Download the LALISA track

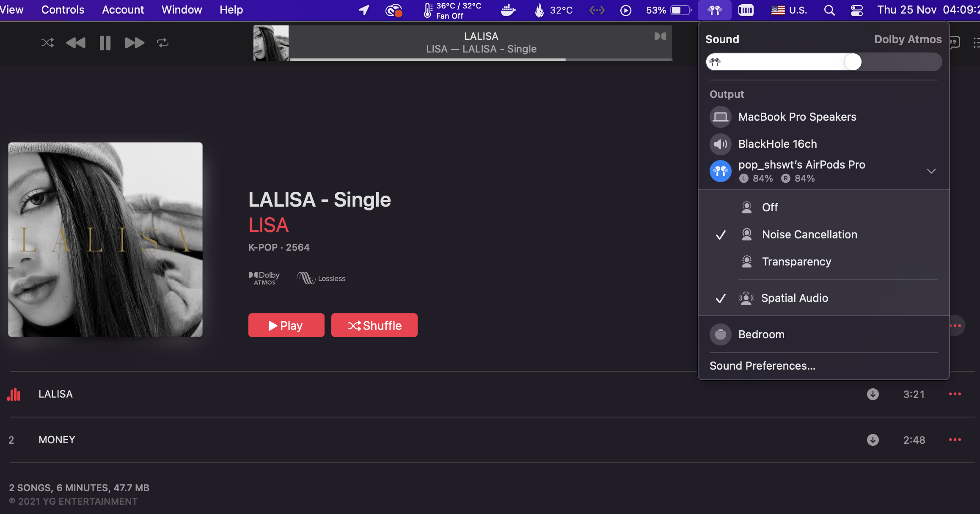pyautogui.click(x=873, y=394)
